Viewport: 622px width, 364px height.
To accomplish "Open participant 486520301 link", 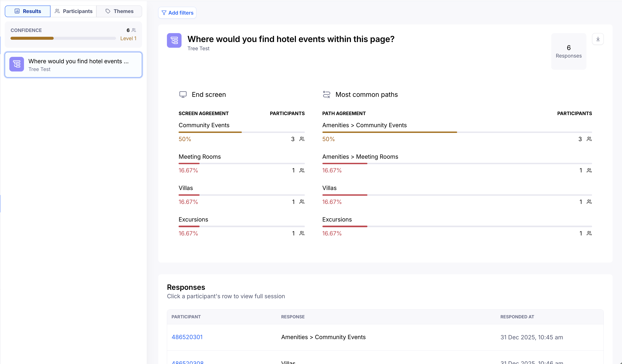I will click(x=187, y=337).
